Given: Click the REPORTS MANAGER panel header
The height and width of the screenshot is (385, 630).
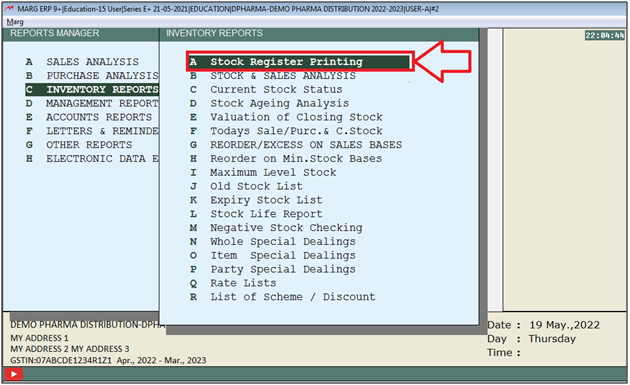Looking at the screenshot, I should [55, 33].
